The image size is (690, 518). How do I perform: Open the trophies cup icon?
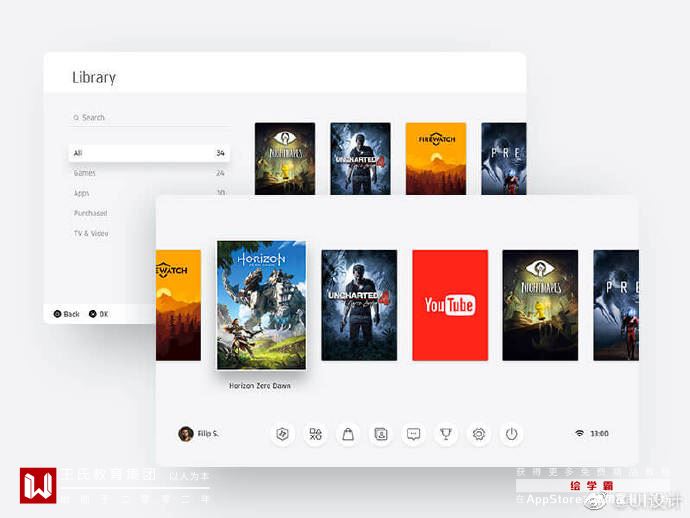point(446,434)
